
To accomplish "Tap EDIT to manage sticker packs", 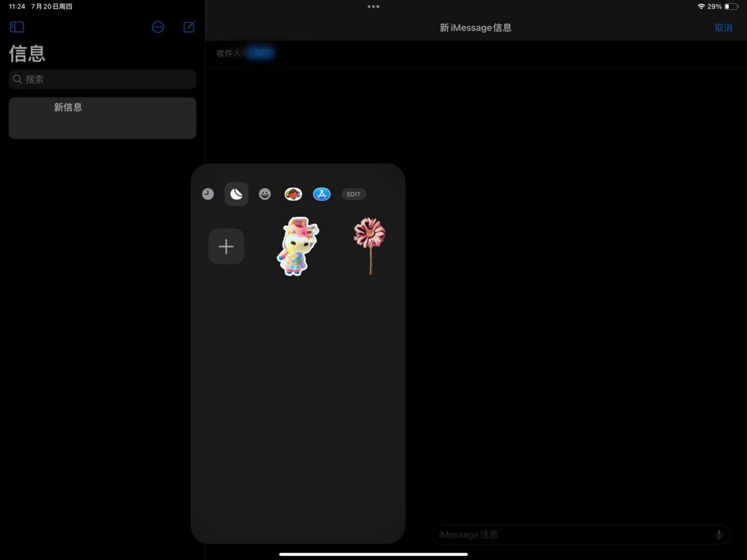I will click(353, 194).
